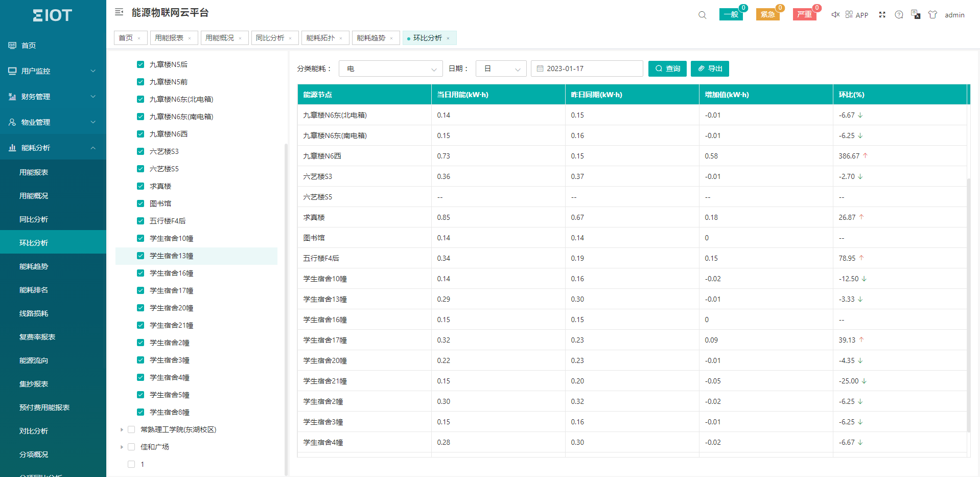
Task: Close the 用能报表 tab
Action: pos(190,38)
